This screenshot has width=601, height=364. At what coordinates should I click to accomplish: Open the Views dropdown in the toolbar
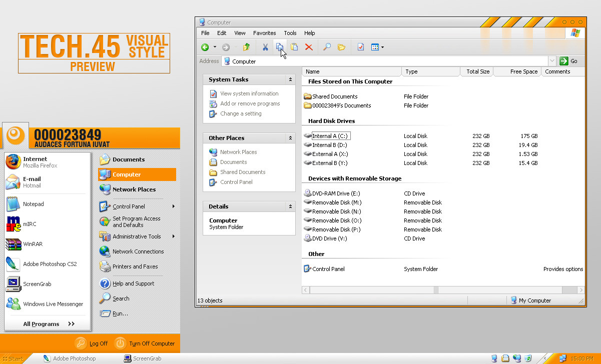click(382, 47)
